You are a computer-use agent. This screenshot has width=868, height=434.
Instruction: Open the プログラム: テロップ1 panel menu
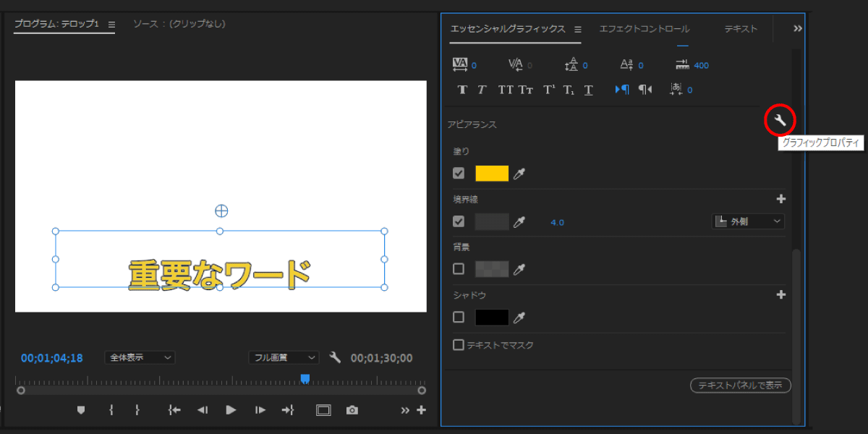(x=111, y=24)
